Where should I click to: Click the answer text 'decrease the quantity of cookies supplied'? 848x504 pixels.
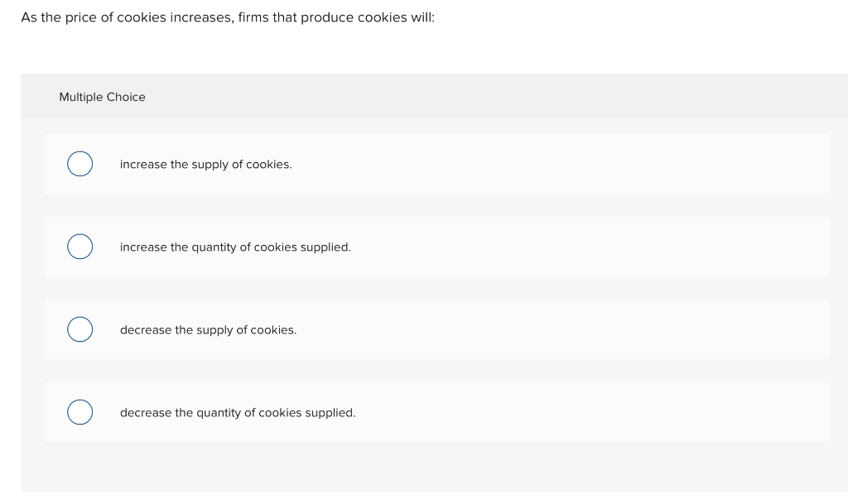coord(238,412)
